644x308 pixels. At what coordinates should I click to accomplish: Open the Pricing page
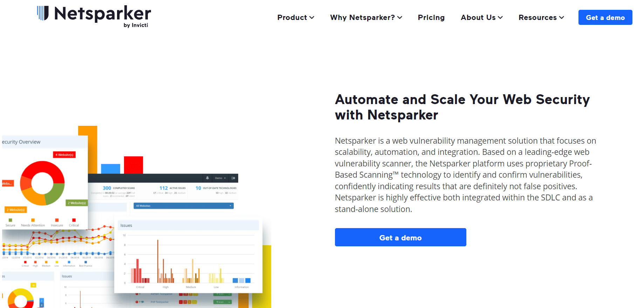point(431,18)
